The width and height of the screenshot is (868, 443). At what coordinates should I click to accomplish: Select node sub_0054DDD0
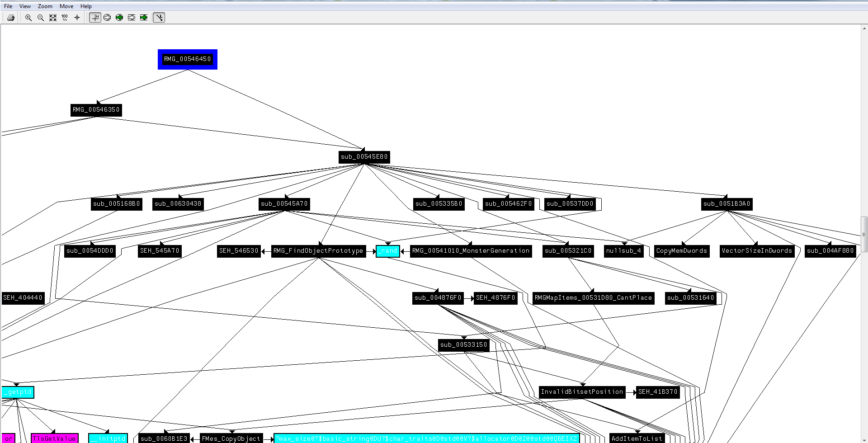click(x=90, y=251)
